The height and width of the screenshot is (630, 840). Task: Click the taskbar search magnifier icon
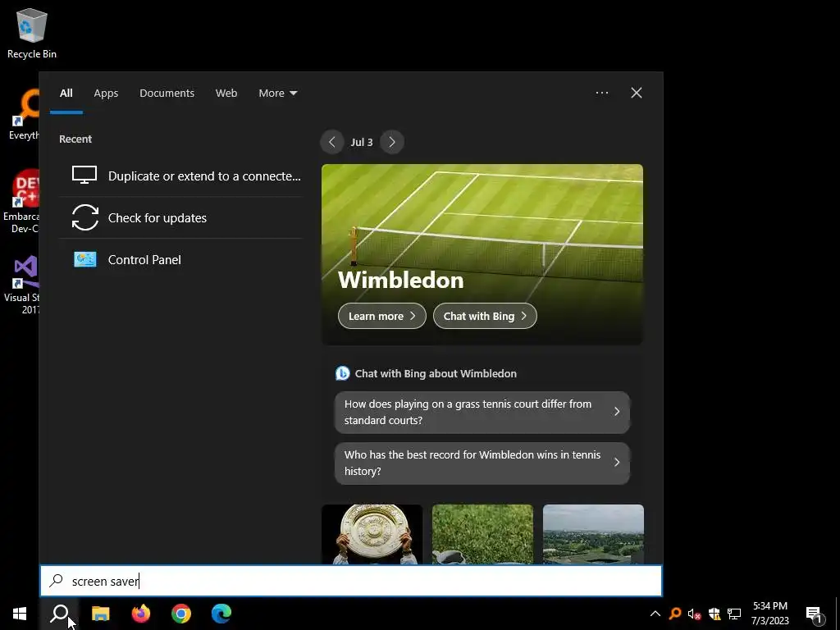coord(59,614)
